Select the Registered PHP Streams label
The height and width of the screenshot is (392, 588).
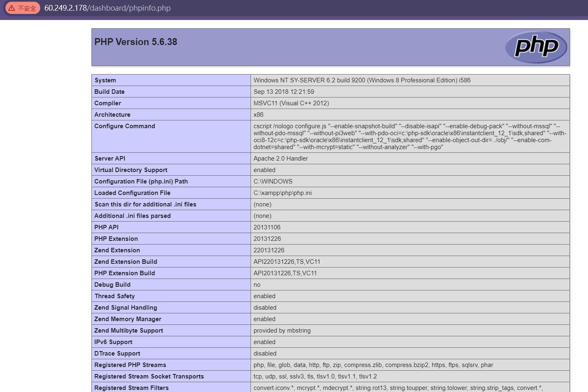click(x=130, y=365)
